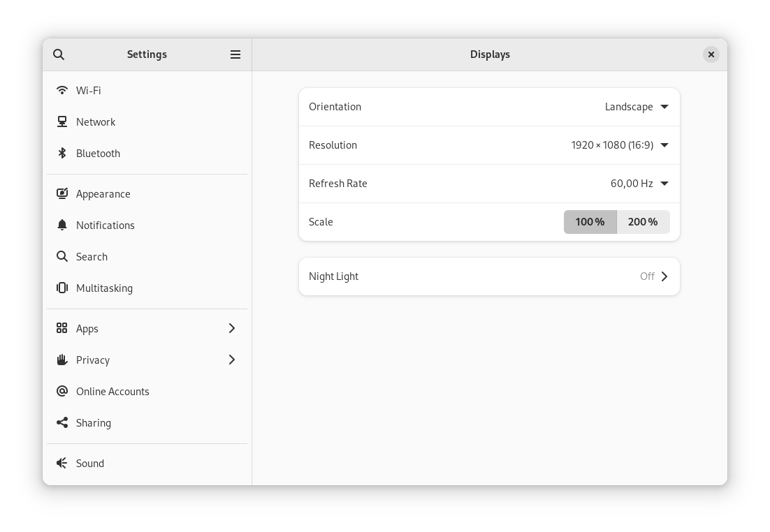Expand the Apps submenu chevron
The height and width of the screenshot is (532, 770).
(231, 328)
